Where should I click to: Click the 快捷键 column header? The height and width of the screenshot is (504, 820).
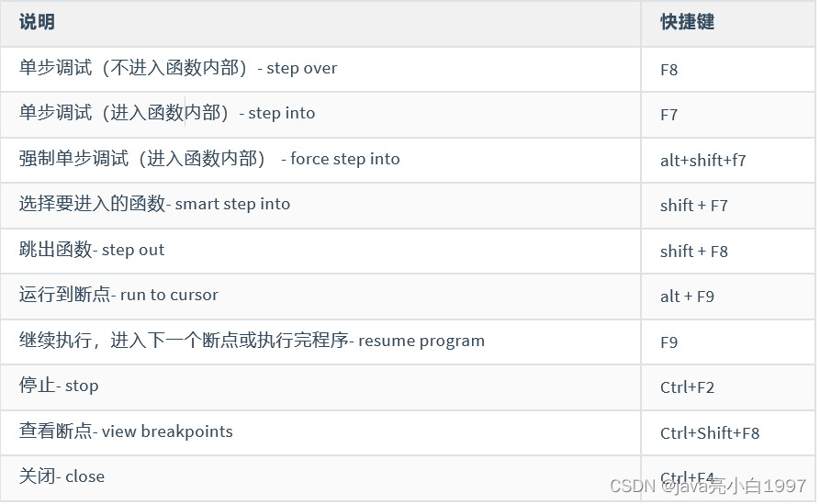(687, 22)
